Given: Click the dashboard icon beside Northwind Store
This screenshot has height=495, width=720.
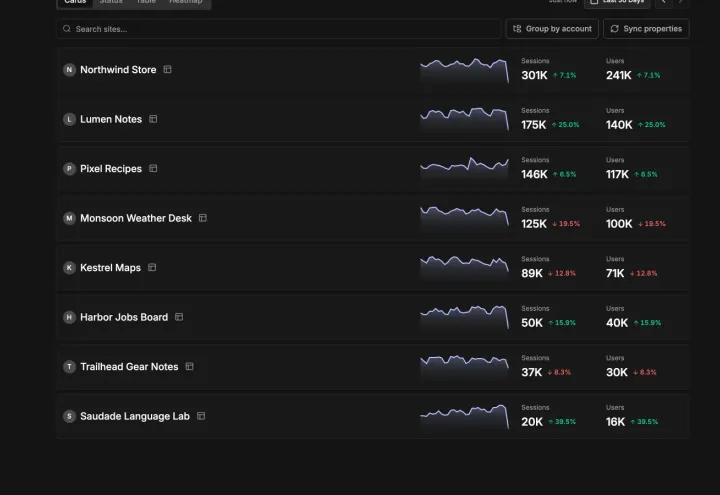Looking at the screenshot, I should [x=168, y=69].
